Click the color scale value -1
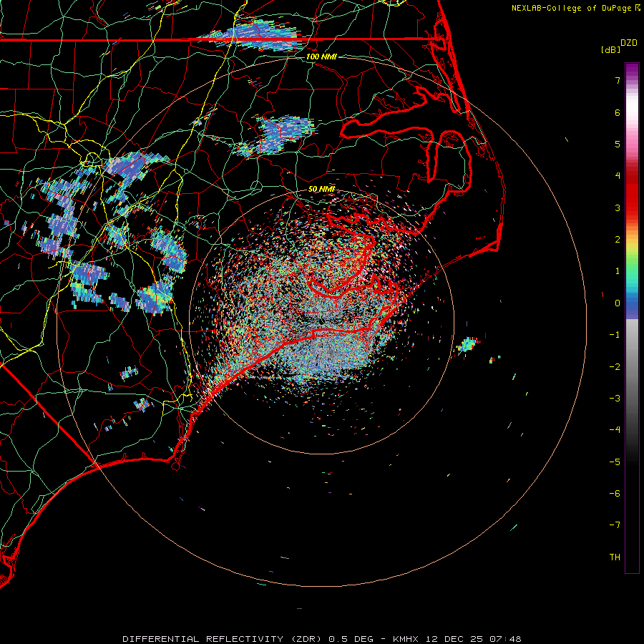644x644 pixels. click(x=615, y=335)
